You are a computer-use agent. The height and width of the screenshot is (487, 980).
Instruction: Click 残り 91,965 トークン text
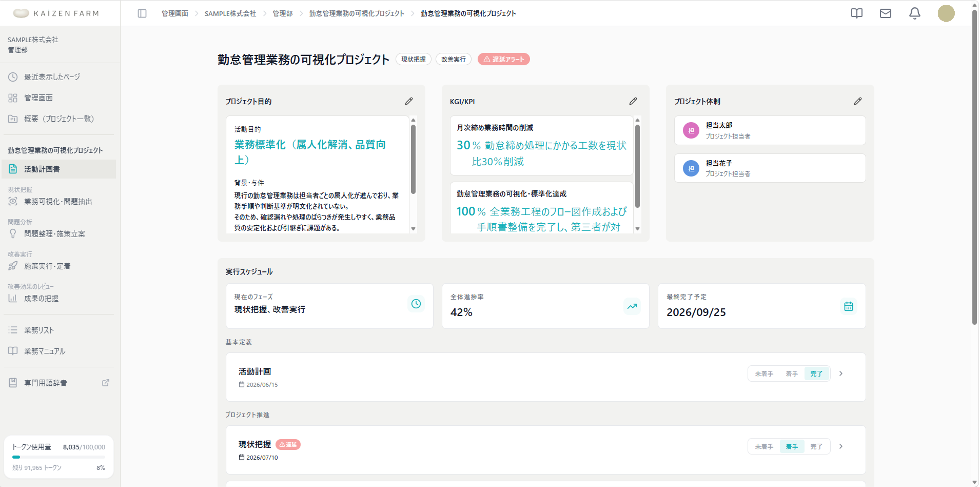coord(37,468)
